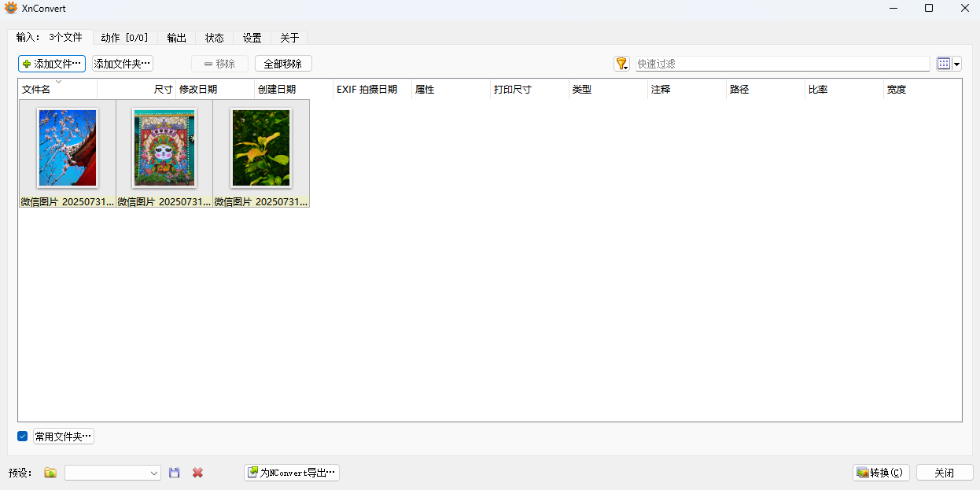Open the view mode dropdown arrow
Image resolution: width=980 pixels, height=490 pixels.
pyautogui.click(x=955, y=63)
